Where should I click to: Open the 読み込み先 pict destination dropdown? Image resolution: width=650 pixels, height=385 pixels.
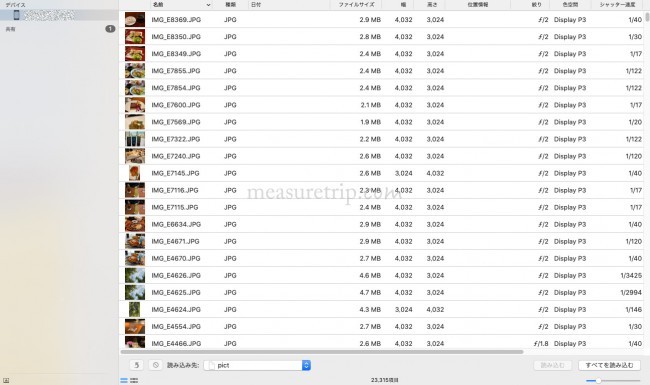click(x=257, y=365)
